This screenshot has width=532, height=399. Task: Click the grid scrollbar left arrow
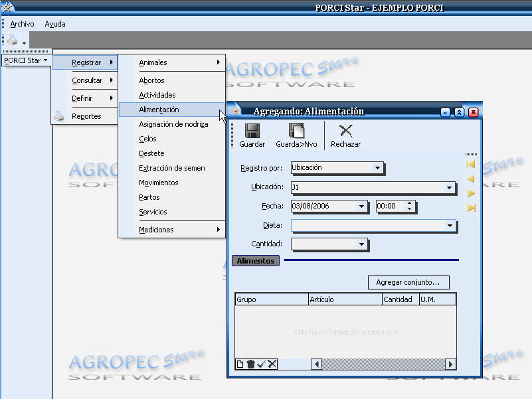(317, 364)
